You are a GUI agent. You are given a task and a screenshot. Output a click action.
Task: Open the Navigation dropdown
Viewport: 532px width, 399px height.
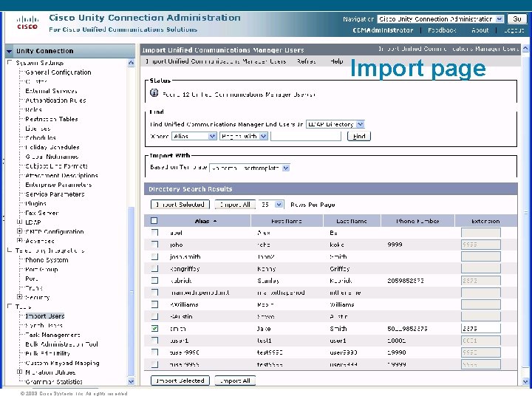[499, 19]
